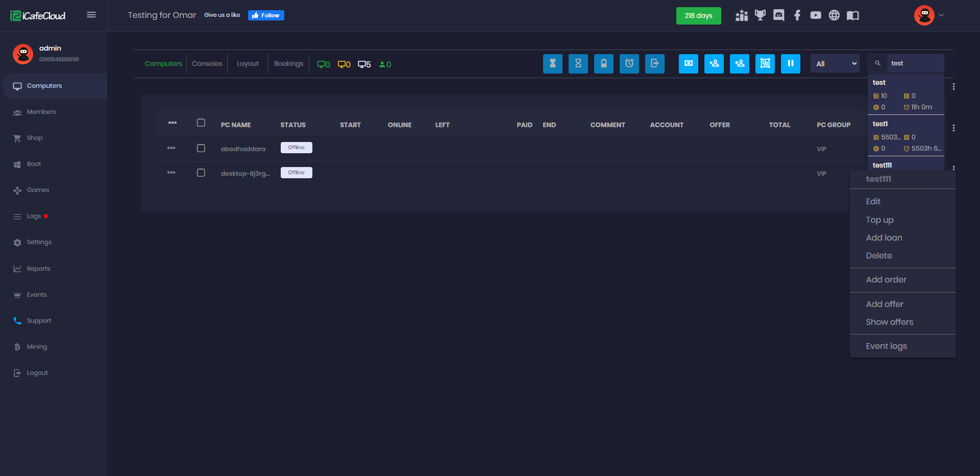Open three-dot menu for the test member
Viewport: 980px width, 476px height.
click(x=953, y=87)
